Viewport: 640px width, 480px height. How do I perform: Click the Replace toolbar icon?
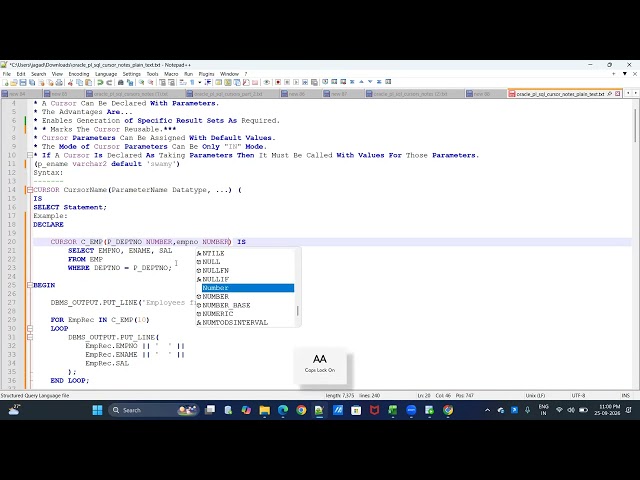[130, 82]
